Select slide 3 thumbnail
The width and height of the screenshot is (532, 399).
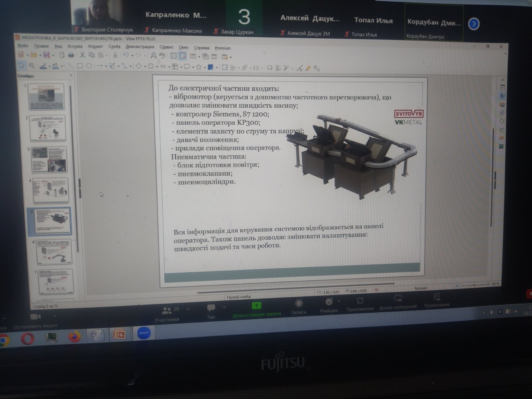(x=49, y=160)
